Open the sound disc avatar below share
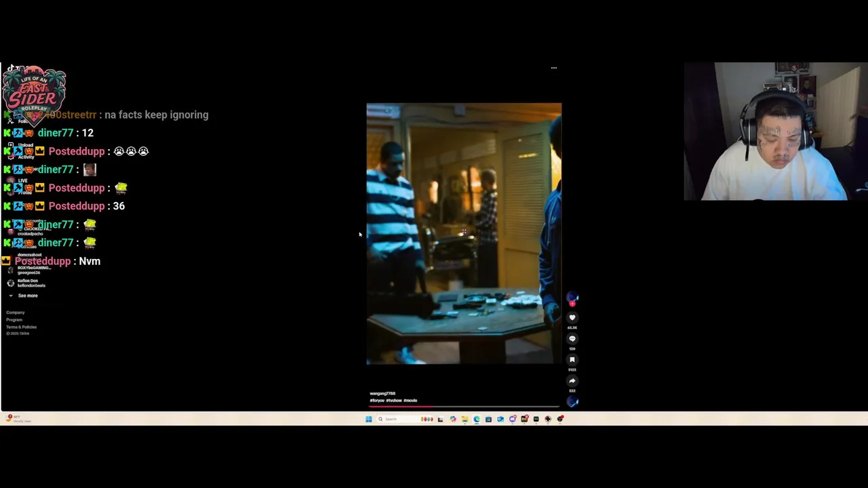 (572, 402)
